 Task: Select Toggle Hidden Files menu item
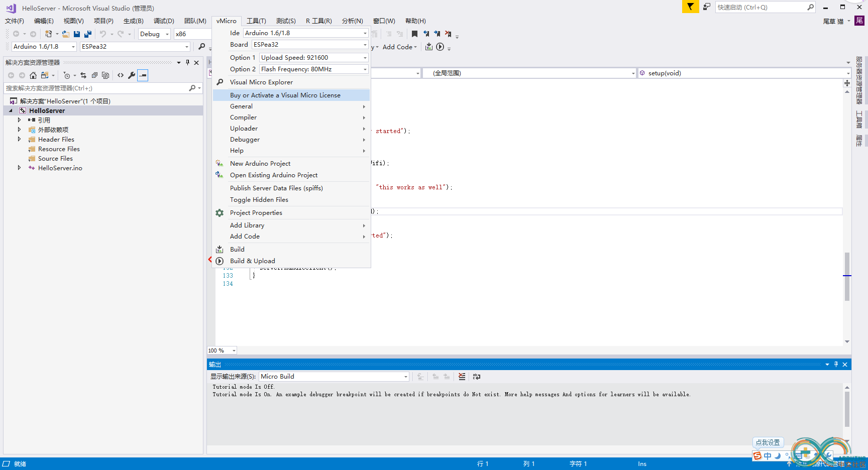point(291,200)
